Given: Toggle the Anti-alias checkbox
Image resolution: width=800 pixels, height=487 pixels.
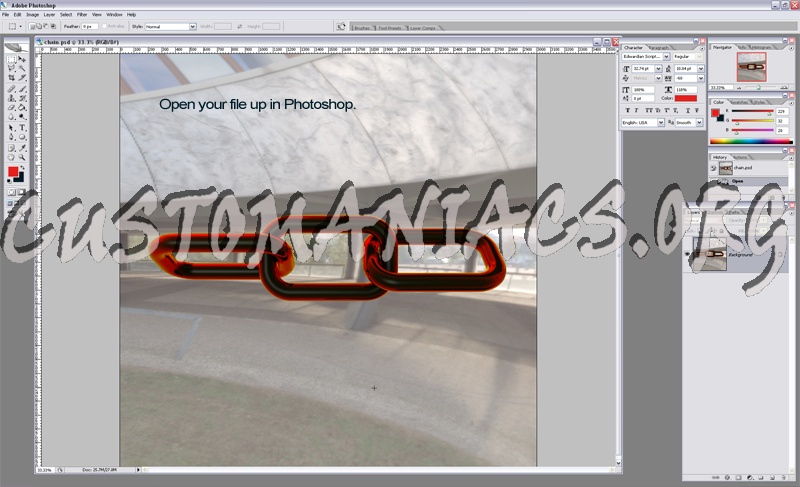Looking at the screenshot, I should (x=104, y=27).
